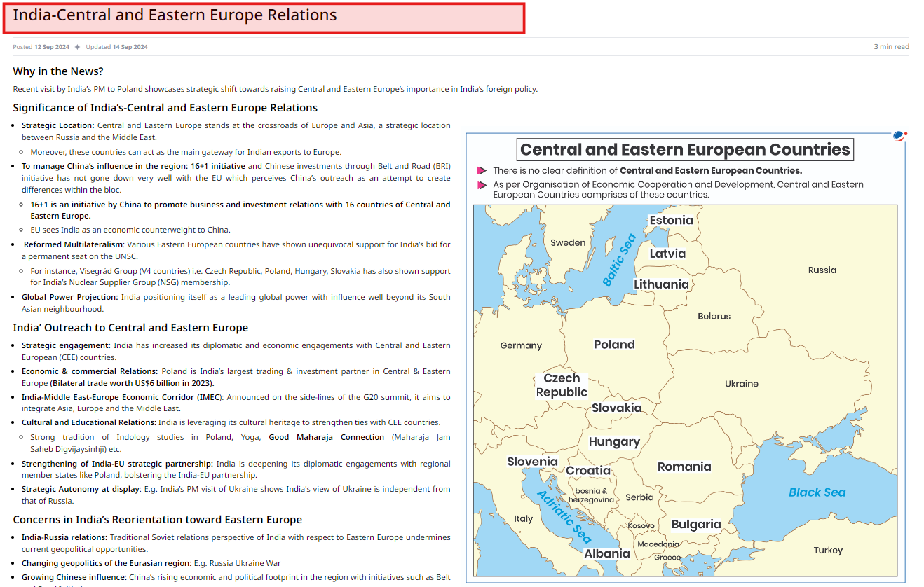Click the logo icon at map's top-right corner
The height and width of the screenshot is (587, 924).
(899, 136)
